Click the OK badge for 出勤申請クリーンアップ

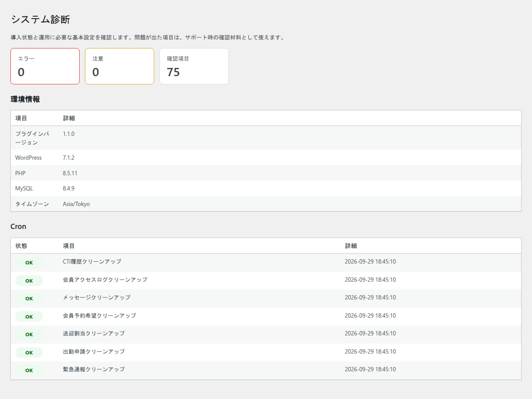pos(29,353)
